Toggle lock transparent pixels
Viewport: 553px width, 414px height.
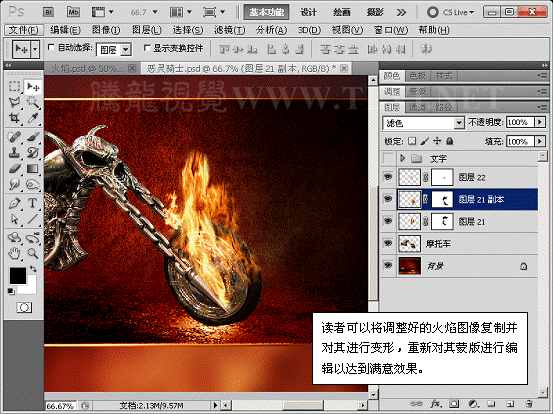pyautogui.click(x=412, y=141)
